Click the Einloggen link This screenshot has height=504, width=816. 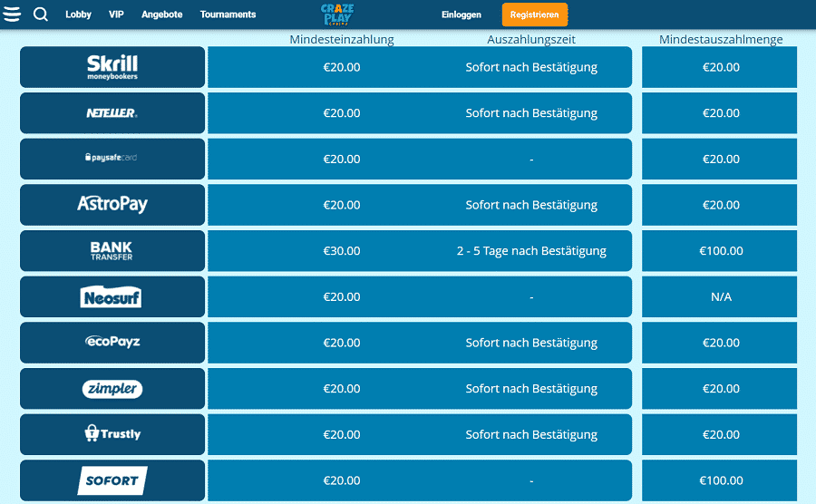(461, 15)
